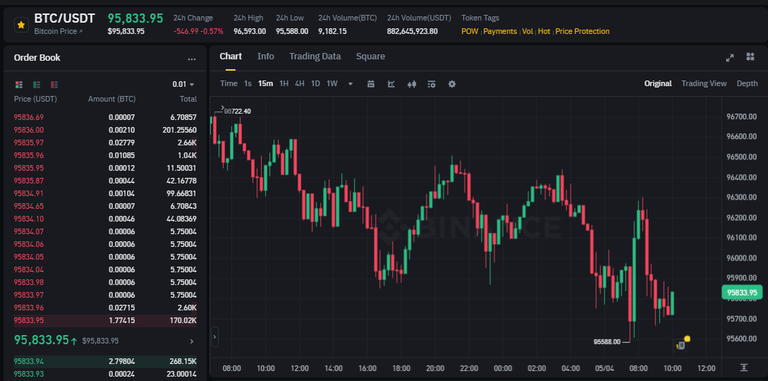Image resolution: width=768 pixels, height=381 pixels.
Task: Click the favorite star next to BTC/USDT
Action: [21, 24]
